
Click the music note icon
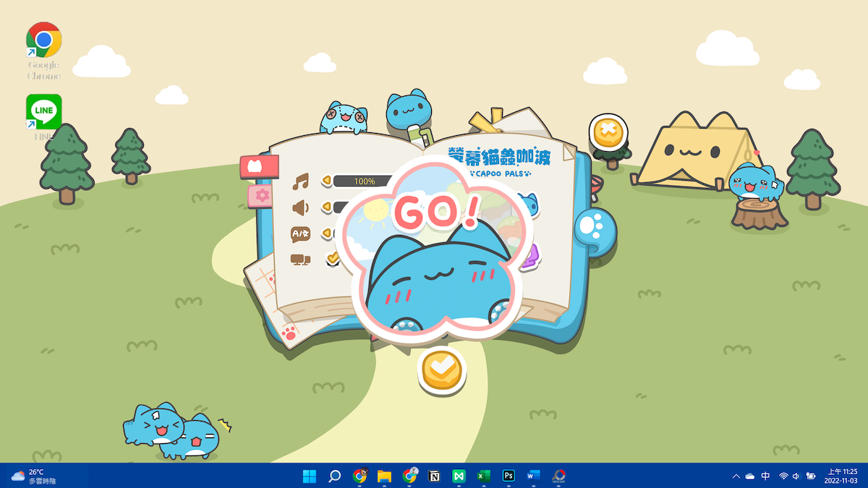pos(300,181)
